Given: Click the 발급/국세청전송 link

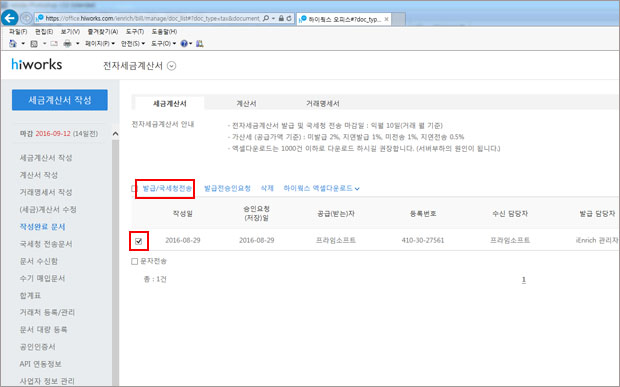Looking at the screenshot, I should click(x=167, y=188).
